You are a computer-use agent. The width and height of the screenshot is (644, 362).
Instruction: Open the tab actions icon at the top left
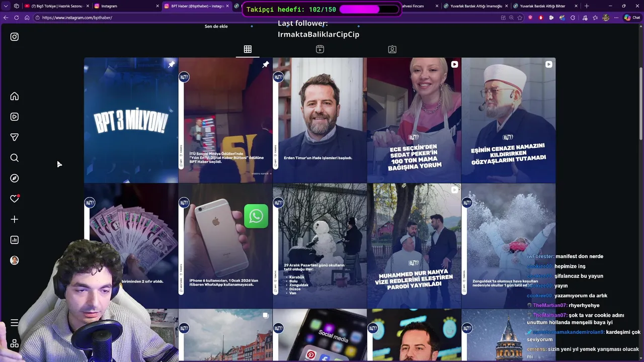pyautogui.click(x=17, y=6)
